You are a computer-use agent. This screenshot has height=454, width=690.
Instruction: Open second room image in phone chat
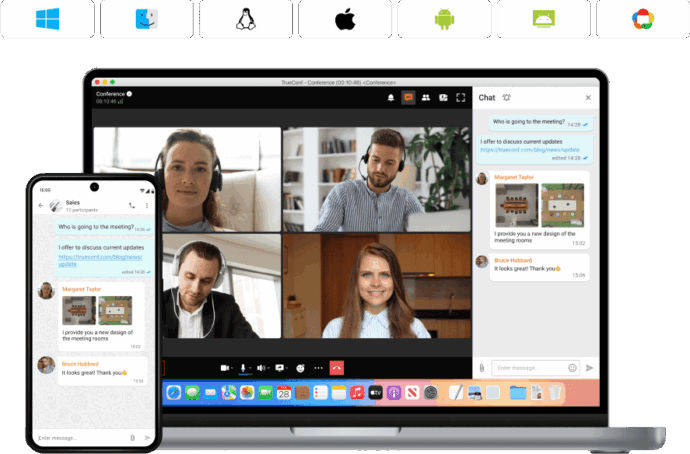115,311
